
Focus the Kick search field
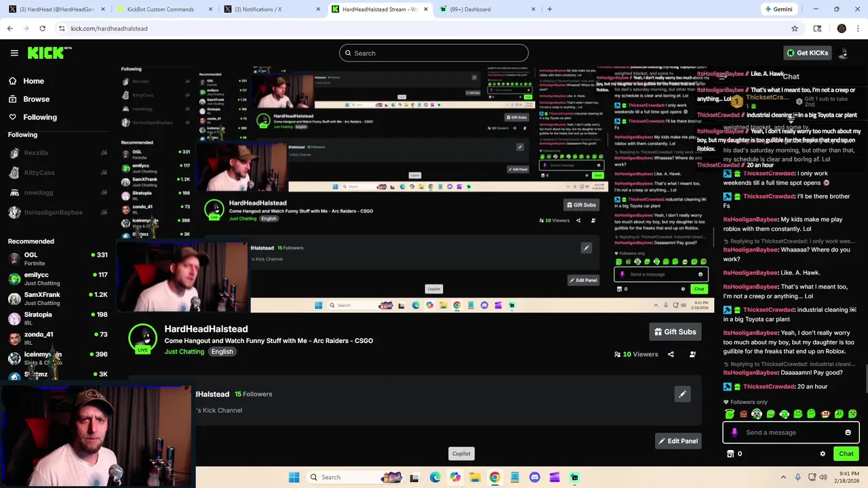(x=434, y=53)
